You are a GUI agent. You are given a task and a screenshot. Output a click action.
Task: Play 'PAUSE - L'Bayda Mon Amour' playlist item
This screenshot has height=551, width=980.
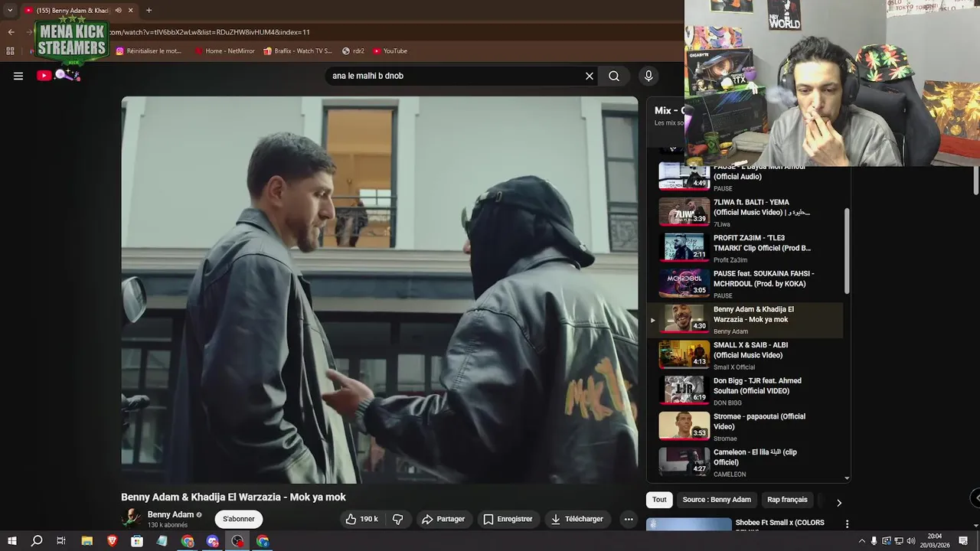click(746, 177)
